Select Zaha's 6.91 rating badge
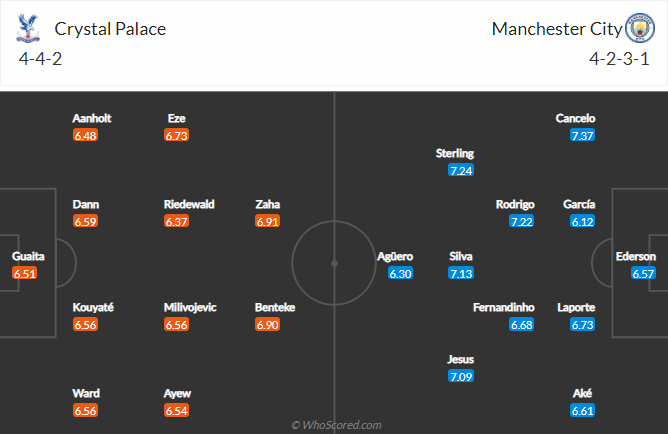Viewport: 668px width, 434px height. coord(268,221)
